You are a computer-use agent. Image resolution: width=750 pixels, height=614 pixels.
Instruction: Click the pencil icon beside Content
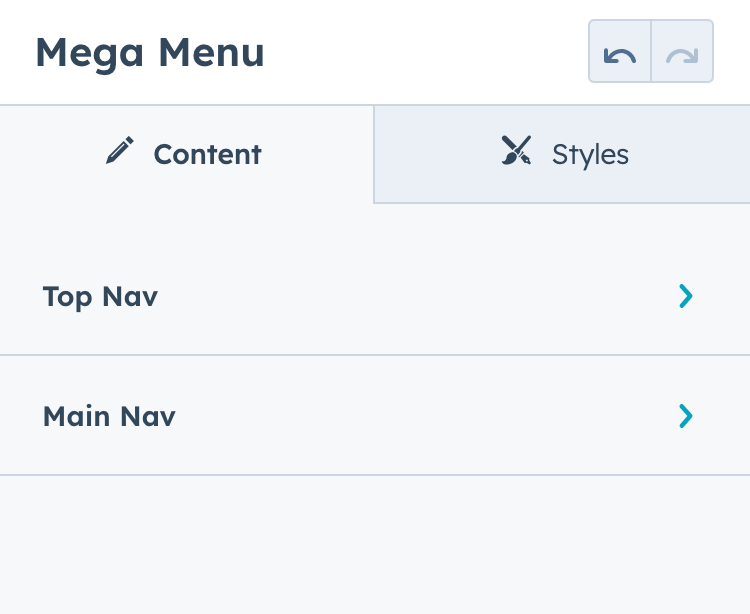click(120, 153)
